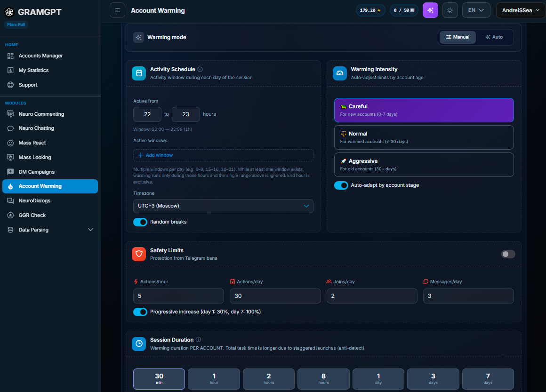Switch theme with the sun icon
The height and width of the screenshot is (392, 546).
[x=450, y=10]
